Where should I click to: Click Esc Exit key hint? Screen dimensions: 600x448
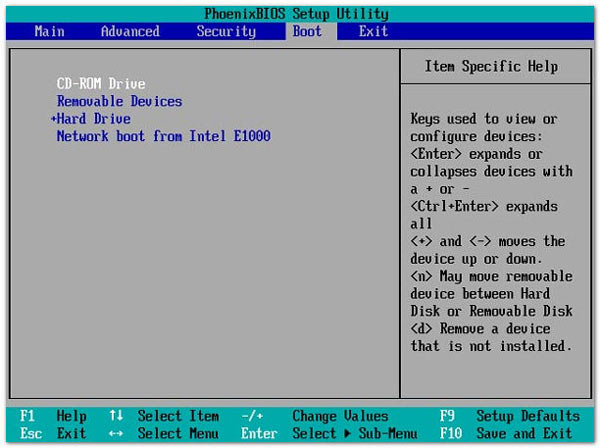pyautogui.click(x=53, y=433)
